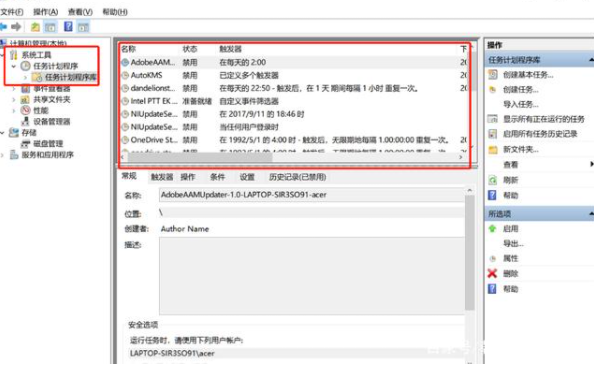Click 导入任务... in the actions pane
Image resolution: width=594 pixels, height=374 pixels.
[521, 104]
